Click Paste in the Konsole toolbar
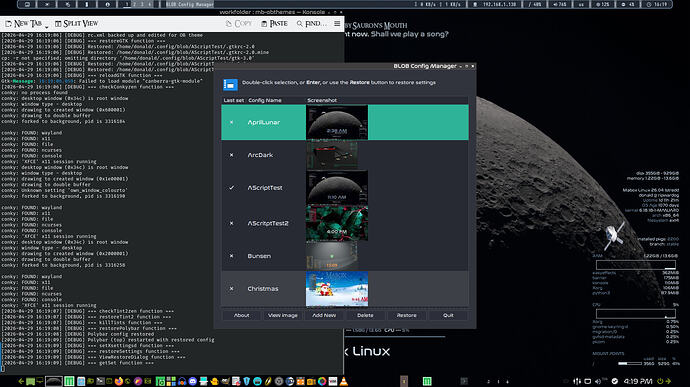The height and width of the screenshot is (387, 690). 274,23
